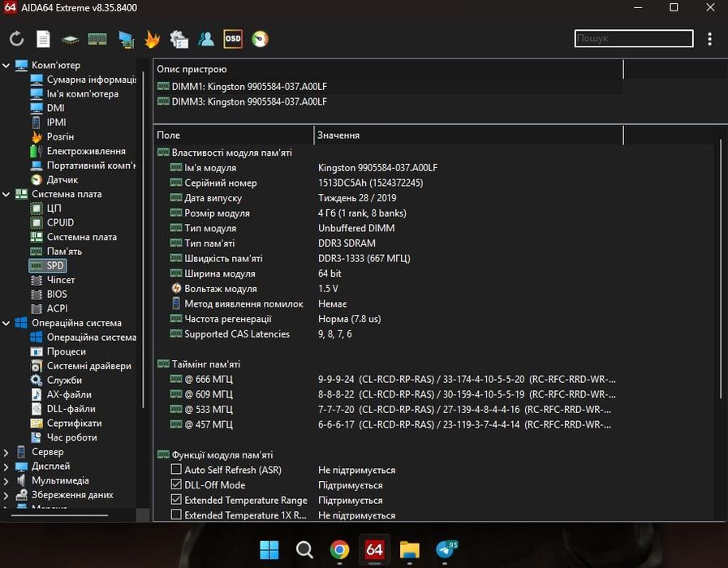Select DIMM1 Kingston module row
The height and width of the screenshot is (568, 728).
(x=388, y=87)
